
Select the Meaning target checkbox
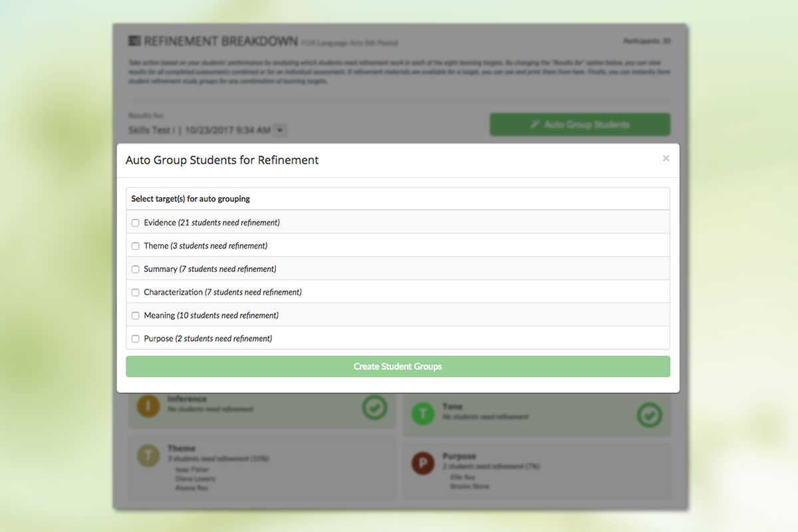click(x=136, y=316)
